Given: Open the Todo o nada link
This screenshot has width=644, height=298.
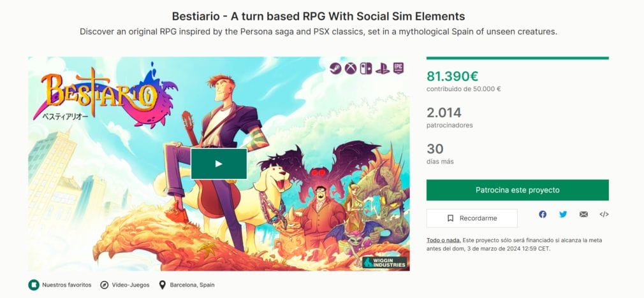Looking at the screenshot, I should click(443, 240).
